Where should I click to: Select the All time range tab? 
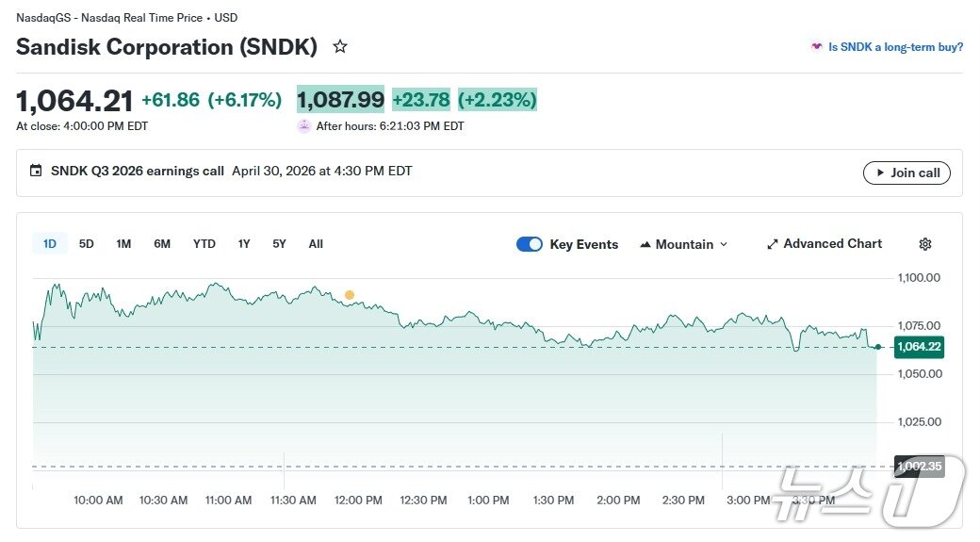[x=316, y=244]
